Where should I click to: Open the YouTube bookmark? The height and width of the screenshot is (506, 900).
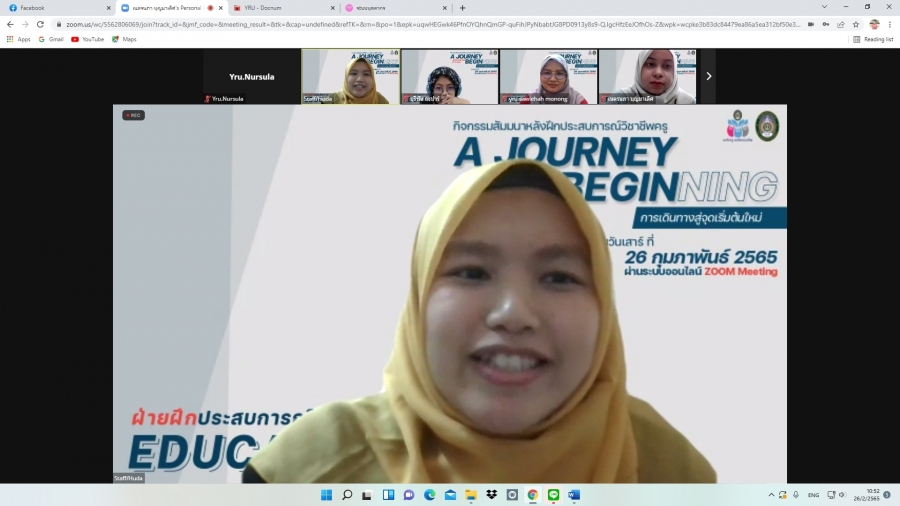[x=87, y=39]
